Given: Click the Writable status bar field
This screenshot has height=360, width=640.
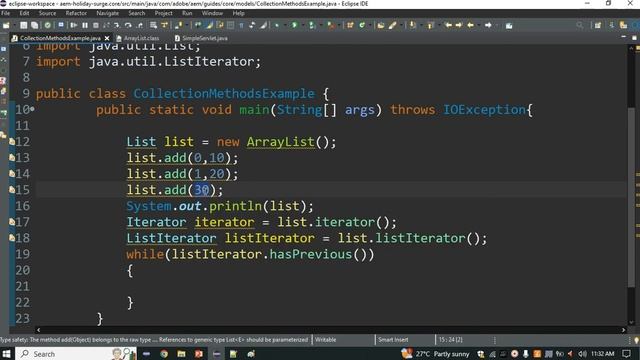Looking at the screenshot, I should tap(325, 340).
